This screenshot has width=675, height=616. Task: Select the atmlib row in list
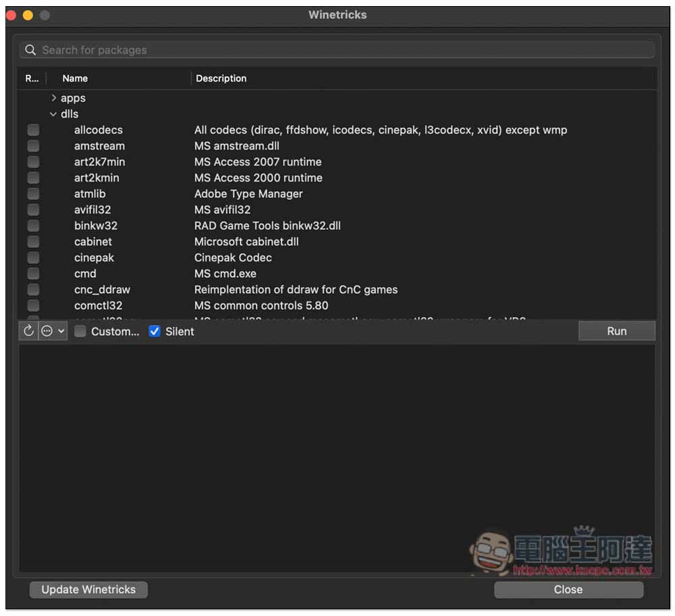pyautogui.click(x=90, y=194)
